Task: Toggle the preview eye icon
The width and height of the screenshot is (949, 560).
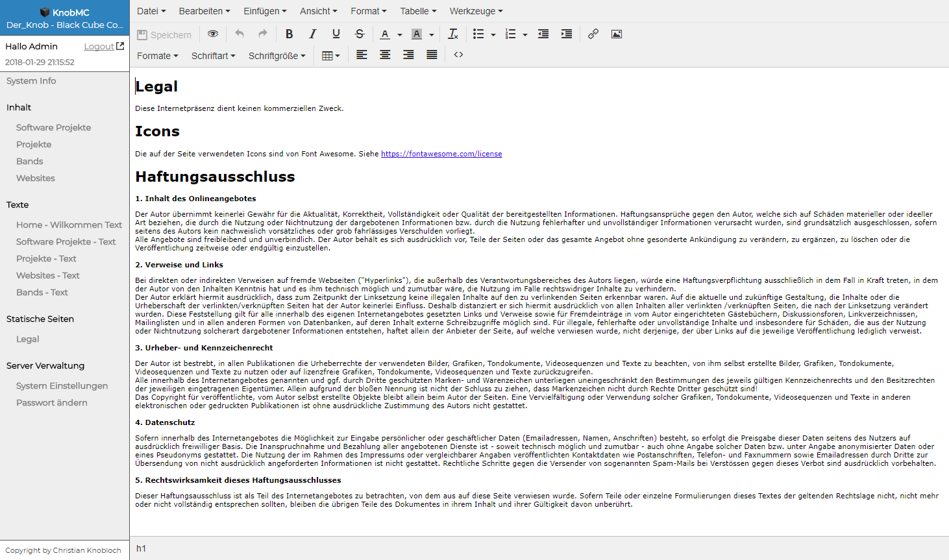Action: (213, 34)
